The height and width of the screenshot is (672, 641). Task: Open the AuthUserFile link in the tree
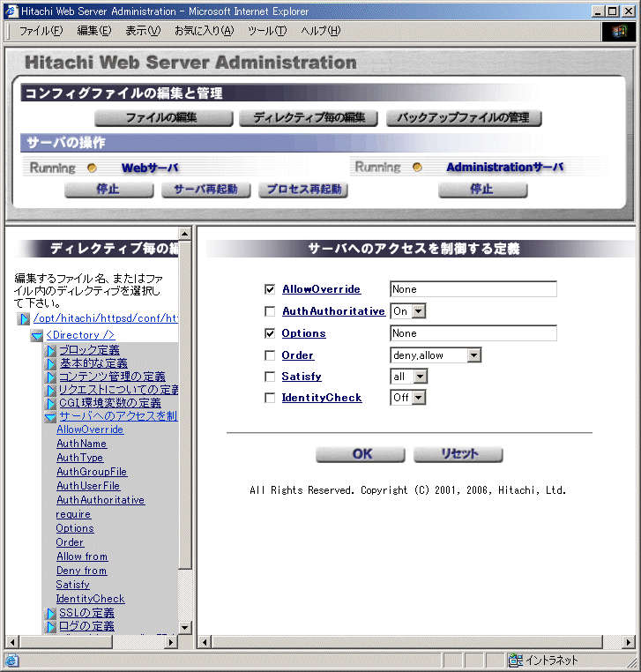(88, 486)
